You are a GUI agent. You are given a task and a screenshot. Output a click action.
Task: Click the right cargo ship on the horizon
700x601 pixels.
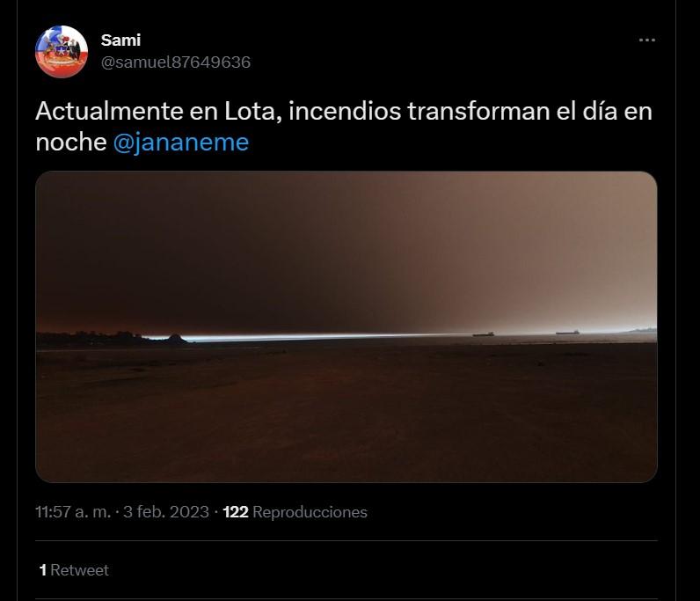click(x=567, y=332)
